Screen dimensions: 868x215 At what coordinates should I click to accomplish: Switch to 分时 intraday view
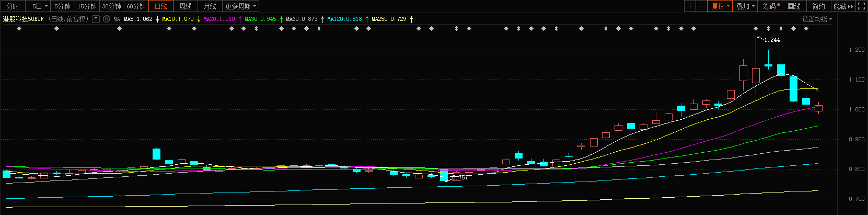click(x=13, y=6)
